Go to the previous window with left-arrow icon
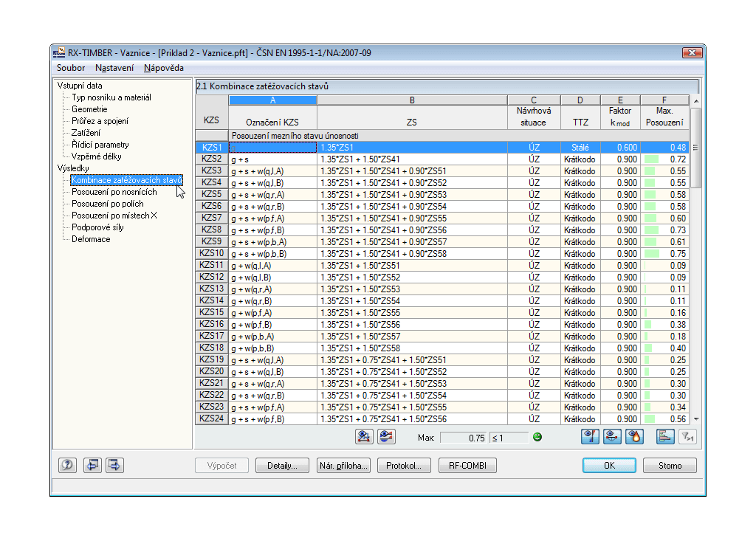 point(92,465)
